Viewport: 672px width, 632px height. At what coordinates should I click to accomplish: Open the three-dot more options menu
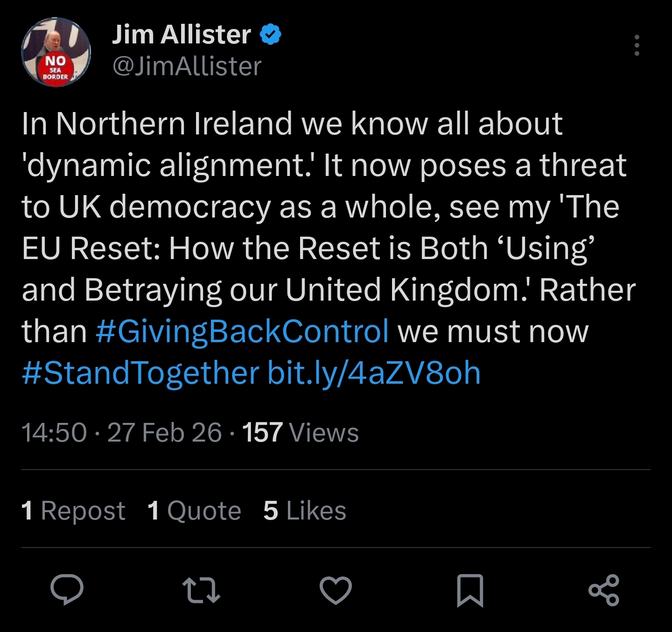point(637,45)
